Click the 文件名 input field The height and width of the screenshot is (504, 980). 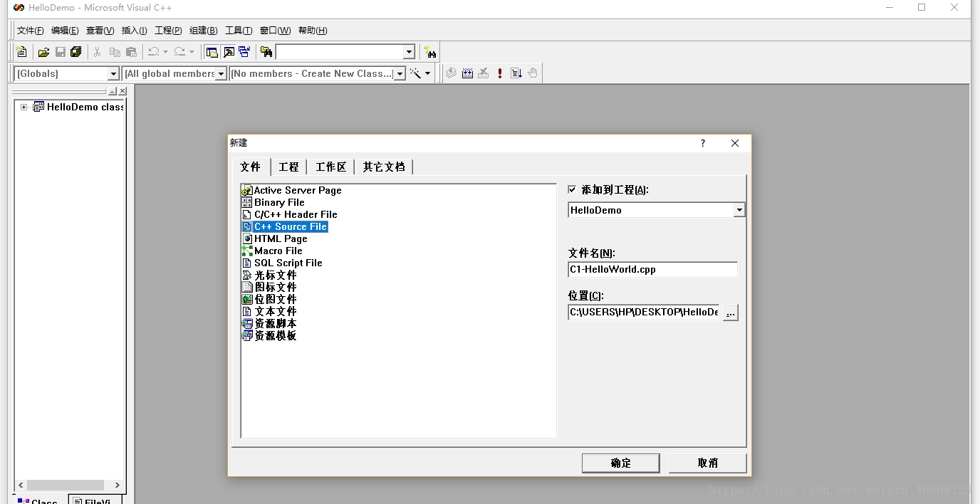tap(652, 270)
